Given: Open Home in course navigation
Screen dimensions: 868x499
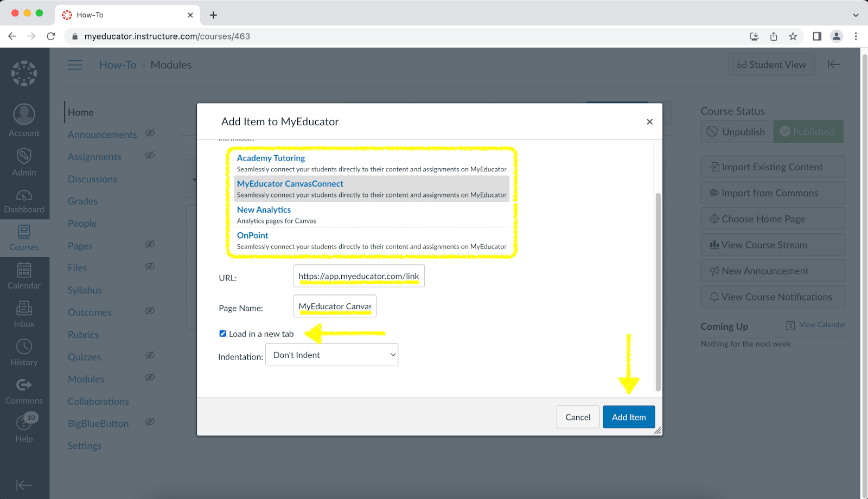Looking at the screenshot, I should coord(81,112).
